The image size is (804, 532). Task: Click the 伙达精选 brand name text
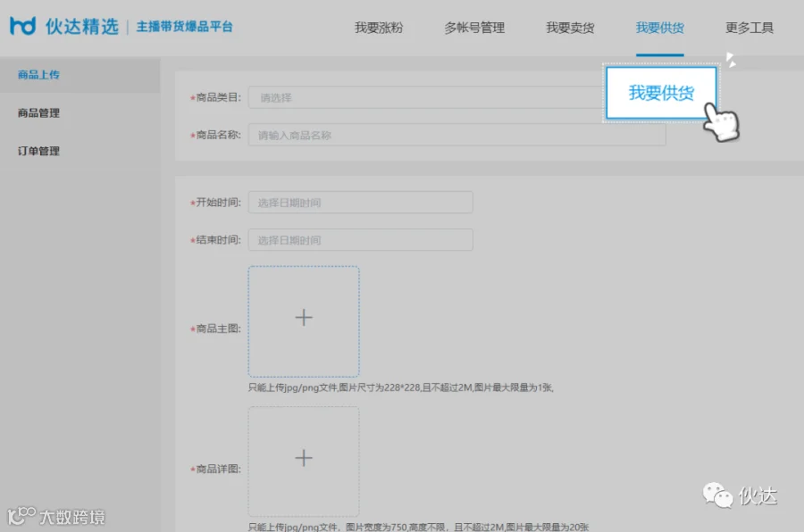(82, 26)
